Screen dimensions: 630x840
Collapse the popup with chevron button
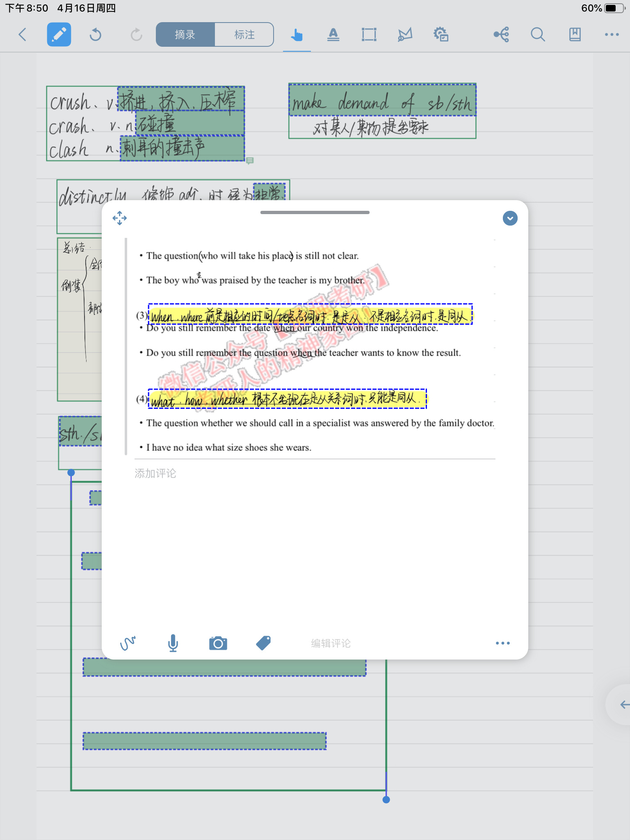(510, 218)
